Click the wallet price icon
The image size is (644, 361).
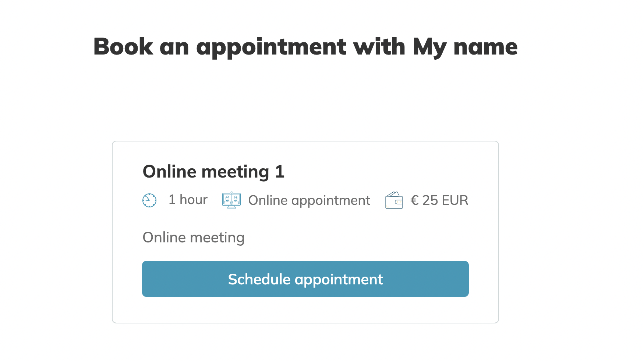394,200
